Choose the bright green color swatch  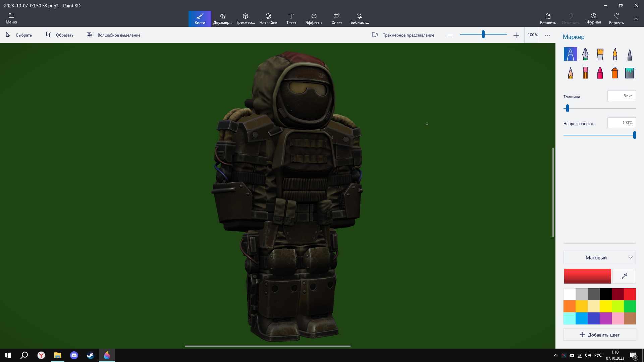click(630, 306)
